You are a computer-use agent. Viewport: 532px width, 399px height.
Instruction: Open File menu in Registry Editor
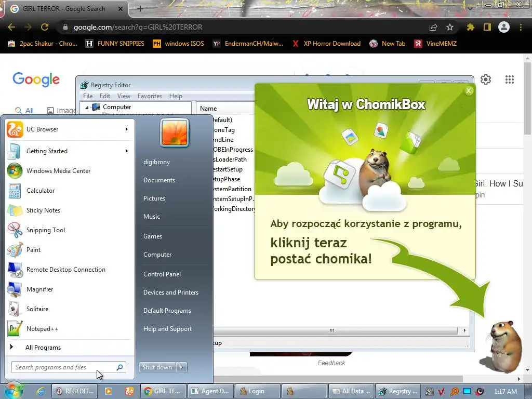pos(87,96)
